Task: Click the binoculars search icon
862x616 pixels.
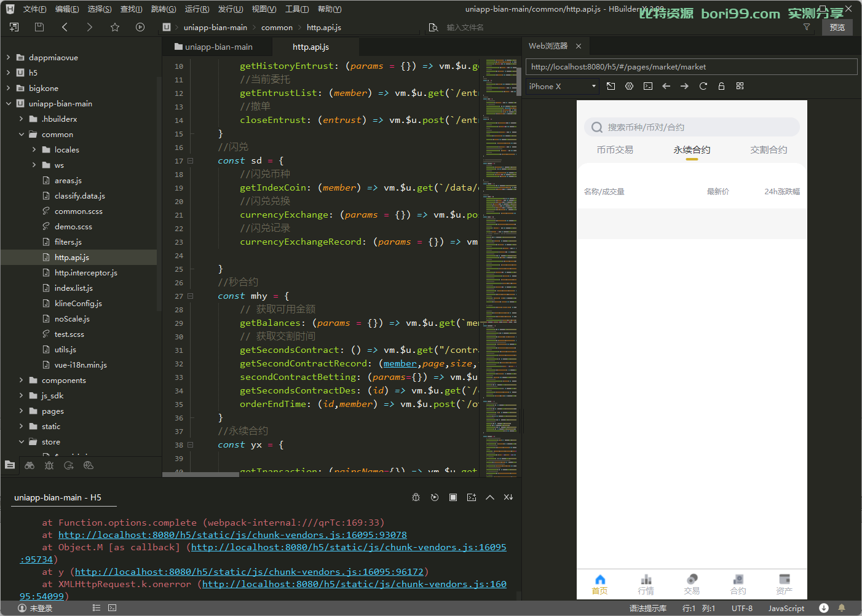Action: coord(30,465)
